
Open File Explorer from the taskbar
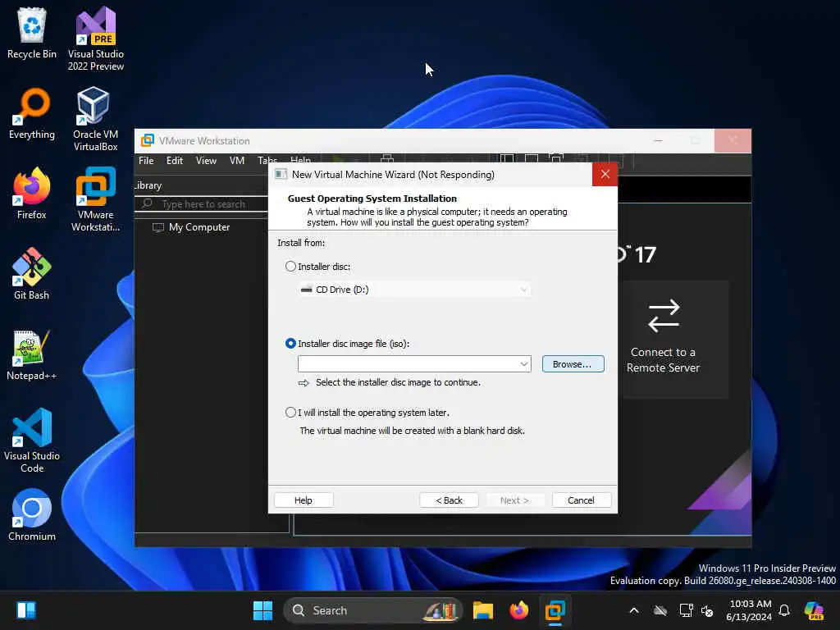pos(482,610)
